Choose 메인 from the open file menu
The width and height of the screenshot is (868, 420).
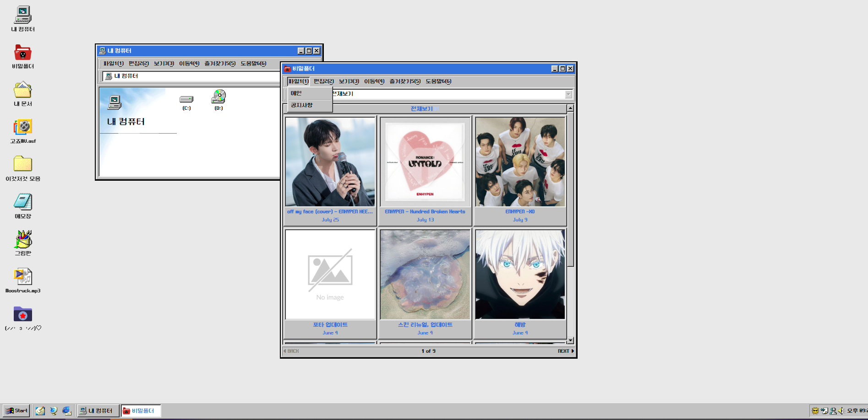click(310, 93)
